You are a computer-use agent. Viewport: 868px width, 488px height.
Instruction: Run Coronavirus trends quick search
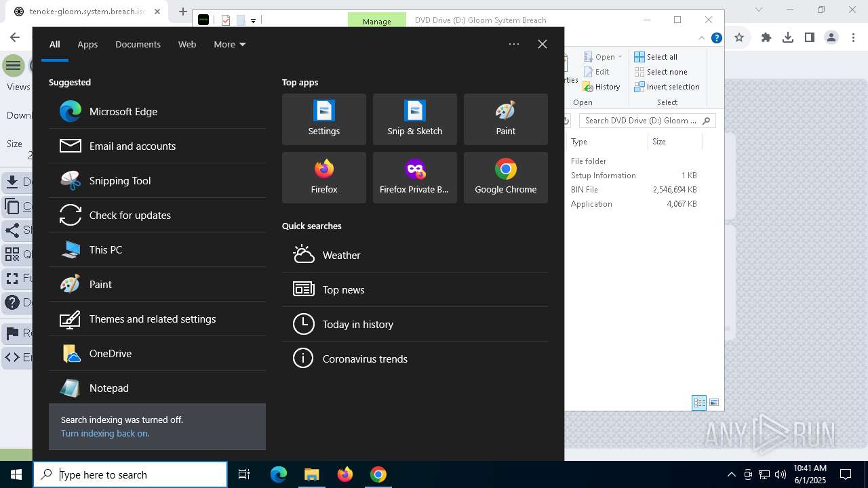415,359
